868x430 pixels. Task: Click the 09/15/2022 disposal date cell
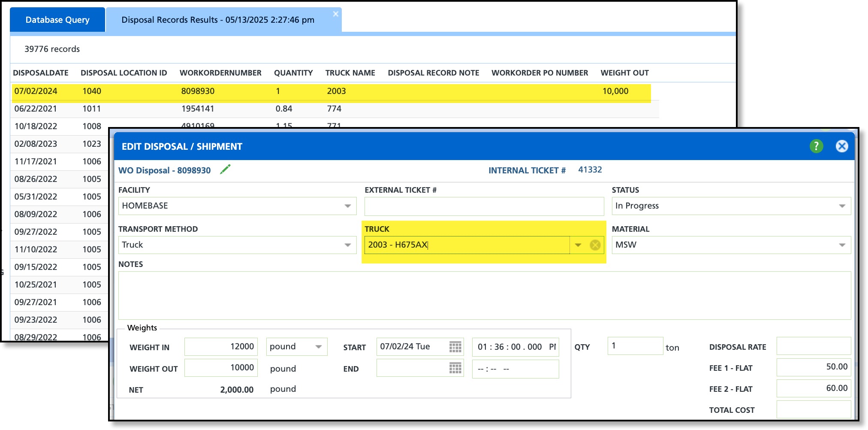pyautogui.click(x=36, y=267)
